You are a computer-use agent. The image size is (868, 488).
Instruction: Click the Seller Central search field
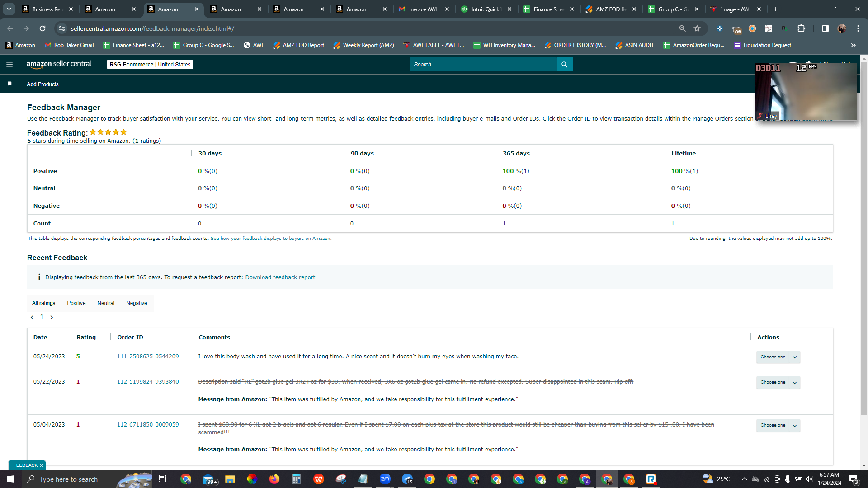[483, 65]
